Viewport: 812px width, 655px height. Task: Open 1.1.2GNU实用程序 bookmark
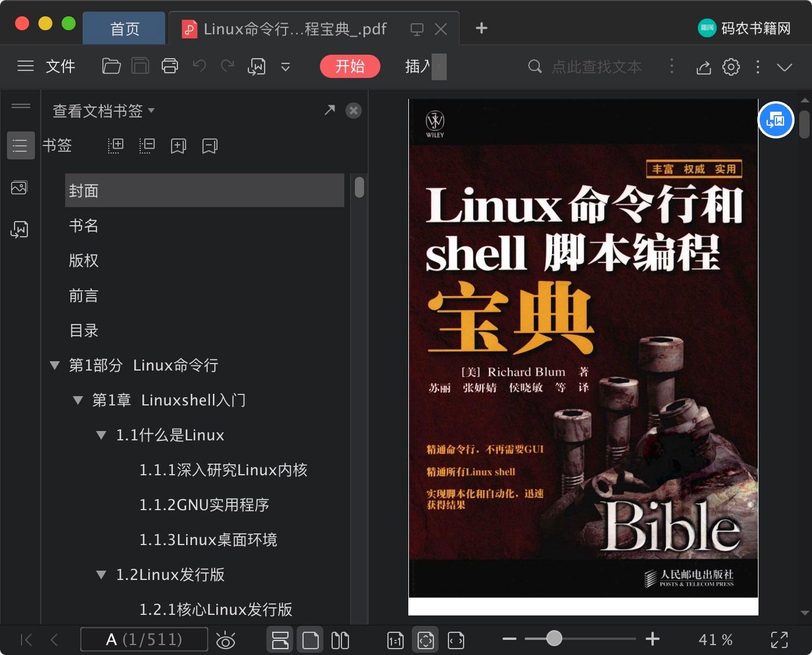point(204,505)
